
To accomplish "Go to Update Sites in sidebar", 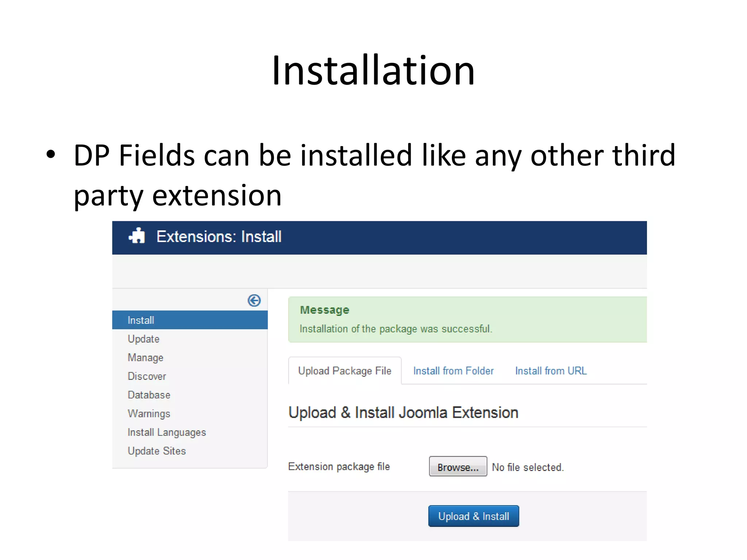I will [156, 451].
